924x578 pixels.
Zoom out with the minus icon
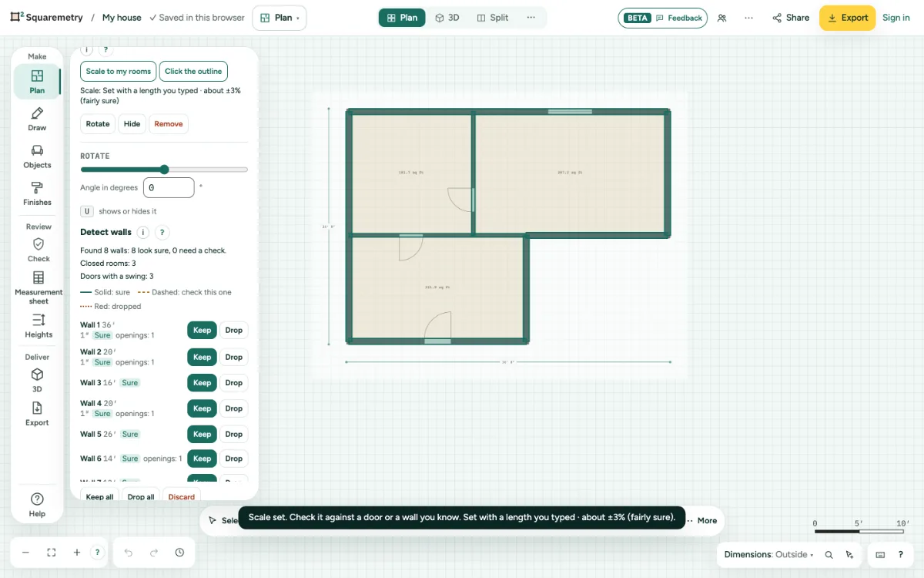[25, 553]
